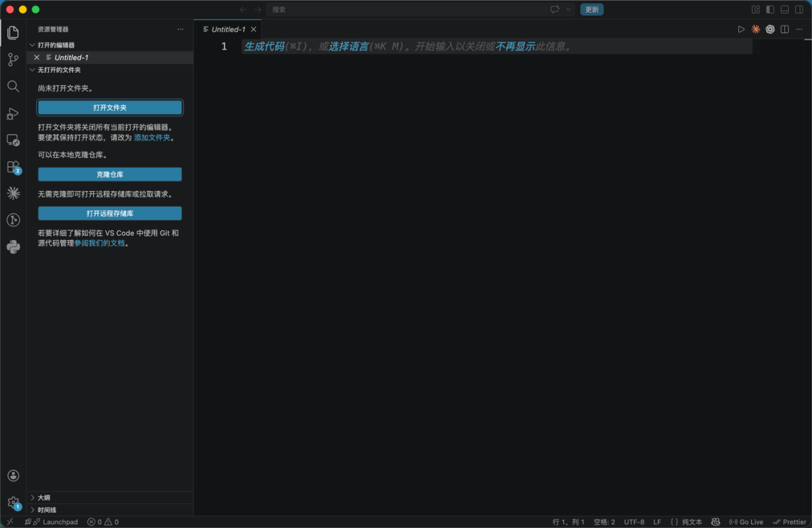Screen dimensions: 812x528
Task: Open the Search view in activity bar
Action: tap(13, 86)
